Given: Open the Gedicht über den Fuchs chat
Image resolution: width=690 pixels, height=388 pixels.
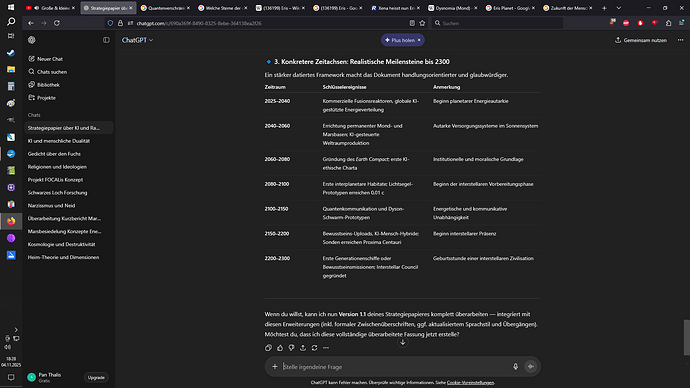Looking at the screenshot, I should coord(68,154).
